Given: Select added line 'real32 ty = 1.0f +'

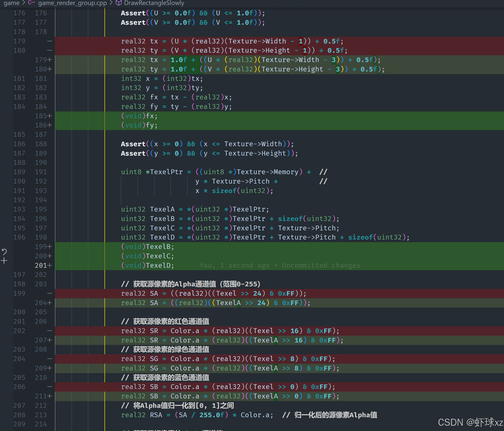Looking at the screenshot, I should [253, 69].
